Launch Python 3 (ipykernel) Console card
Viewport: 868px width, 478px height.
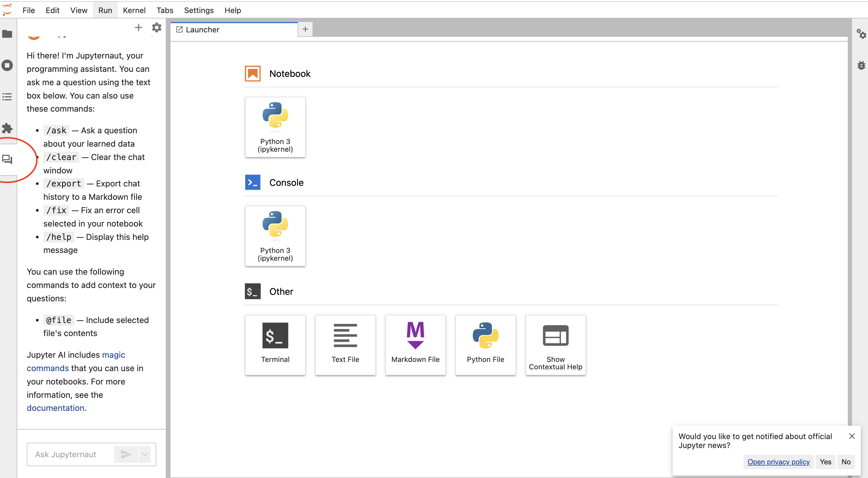coord(275,236)
